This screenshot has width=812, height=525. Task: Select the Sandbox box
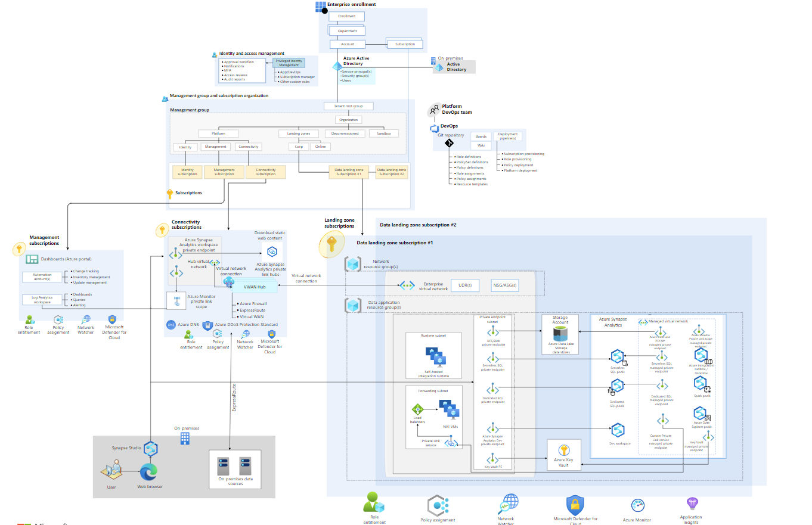(x=383, y=133)
